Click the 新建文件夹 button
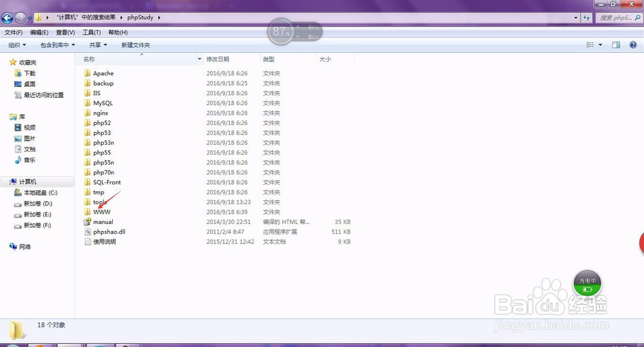 (135, 45)
